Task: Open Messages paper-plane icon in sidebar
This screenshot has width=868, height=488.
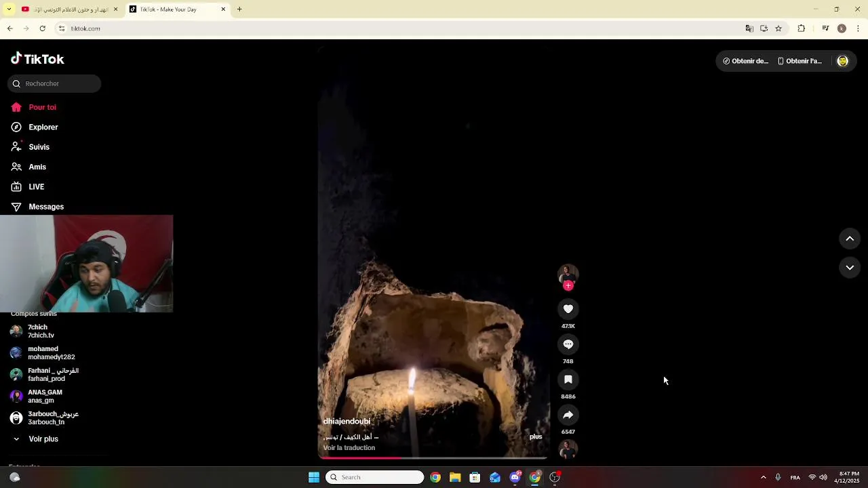Action: click(16, 207)
